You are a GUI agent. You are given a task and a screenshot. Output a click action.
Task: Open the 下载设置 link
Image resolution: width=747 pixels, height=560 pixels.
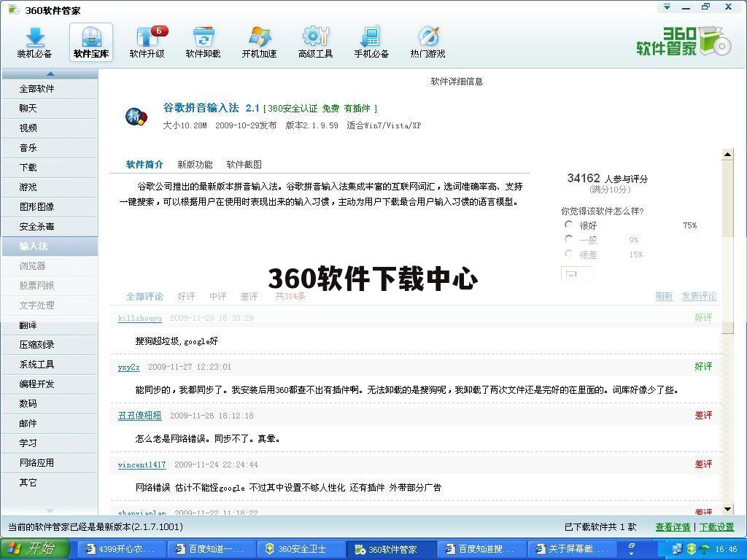coord(716,526)
